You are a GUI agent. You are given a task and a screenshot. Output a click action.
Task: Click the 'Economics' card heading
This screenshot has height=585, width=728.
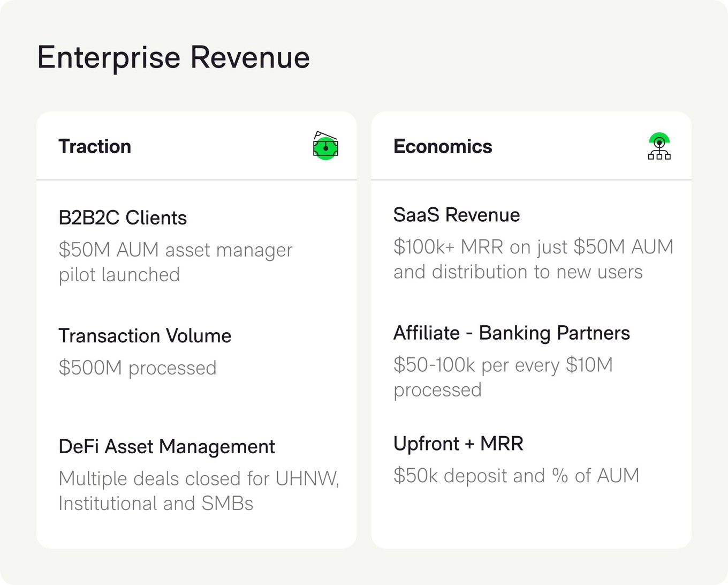[443, 146]
